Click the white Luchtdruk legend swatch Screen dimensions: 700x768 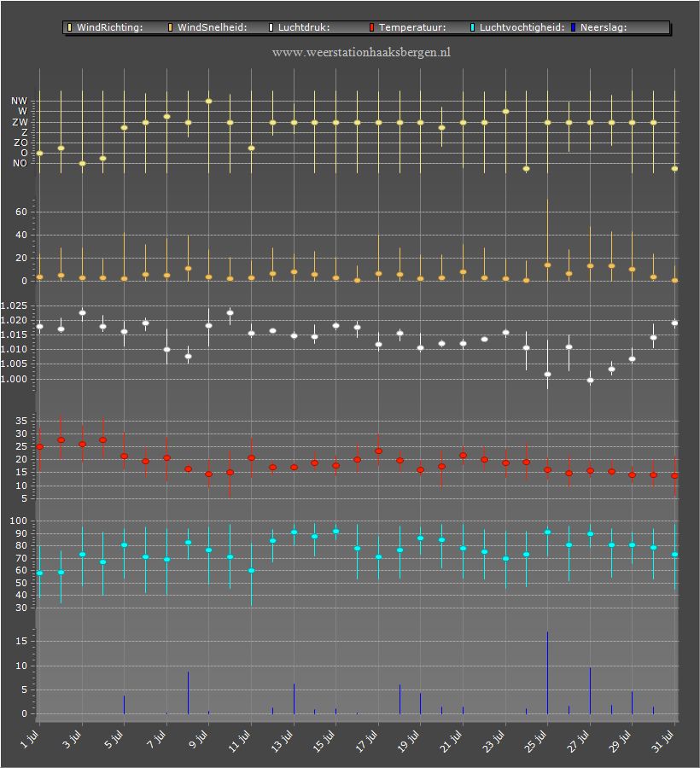tap(271, 27)
